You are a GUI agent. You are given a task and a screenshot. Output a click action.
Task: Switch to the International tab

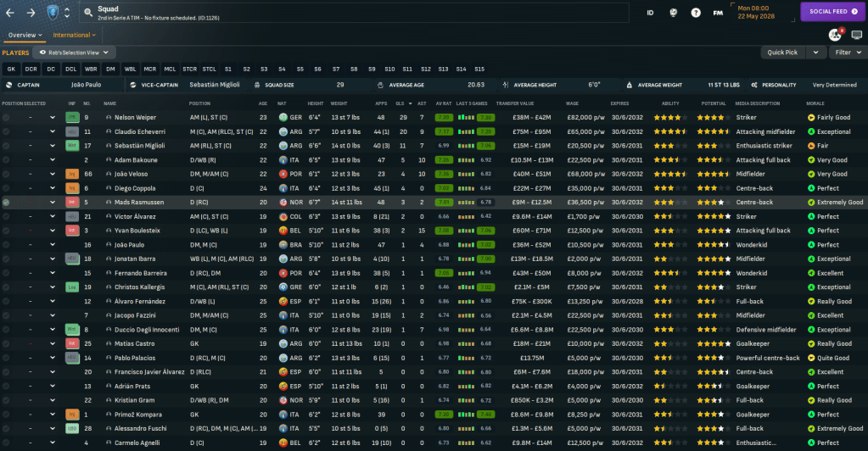click(74, 35)
